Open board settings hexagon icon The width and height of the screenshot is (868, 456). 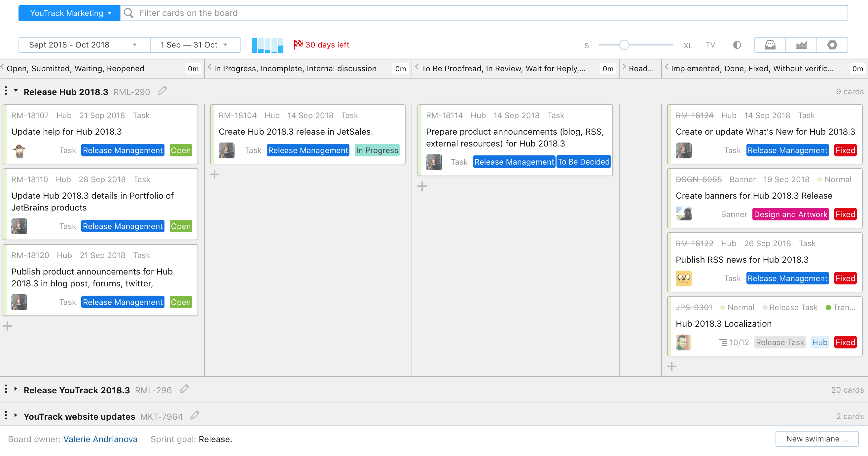[x=832, y=45]
